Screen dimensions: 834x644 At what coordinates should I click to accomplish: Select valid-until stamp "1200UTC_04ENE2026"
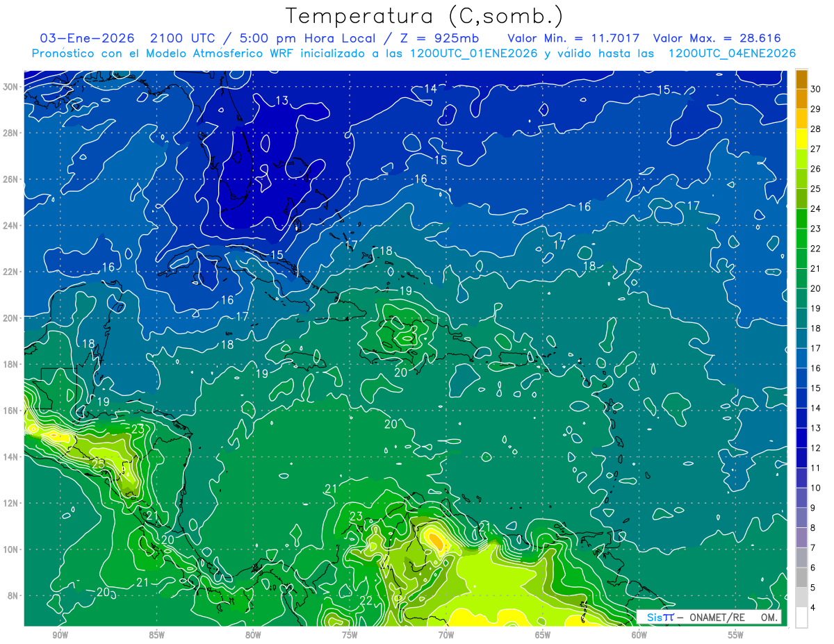[x=732, y=53]
